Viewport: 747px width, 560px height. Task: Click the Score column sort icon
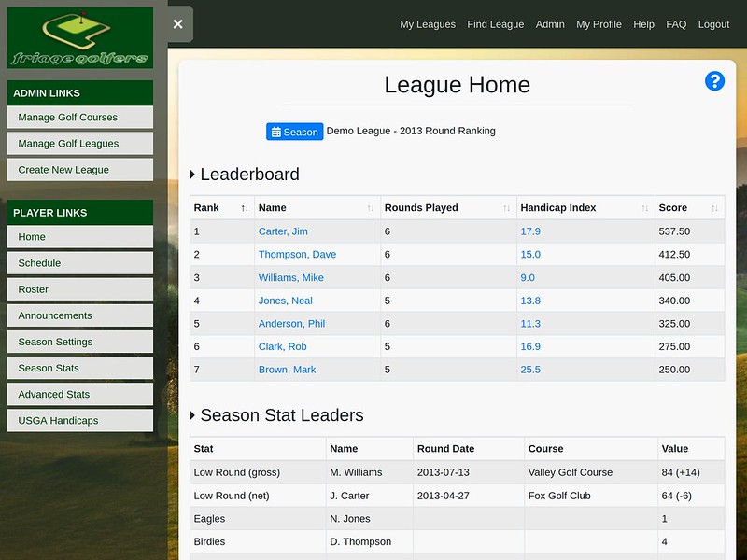click(x=712, y=207)
